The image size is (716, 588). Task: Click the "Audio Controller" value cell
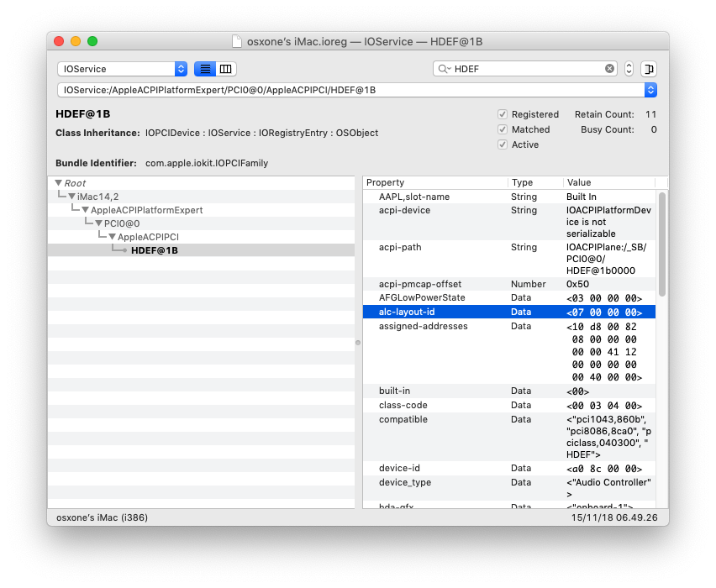(608, 488)
